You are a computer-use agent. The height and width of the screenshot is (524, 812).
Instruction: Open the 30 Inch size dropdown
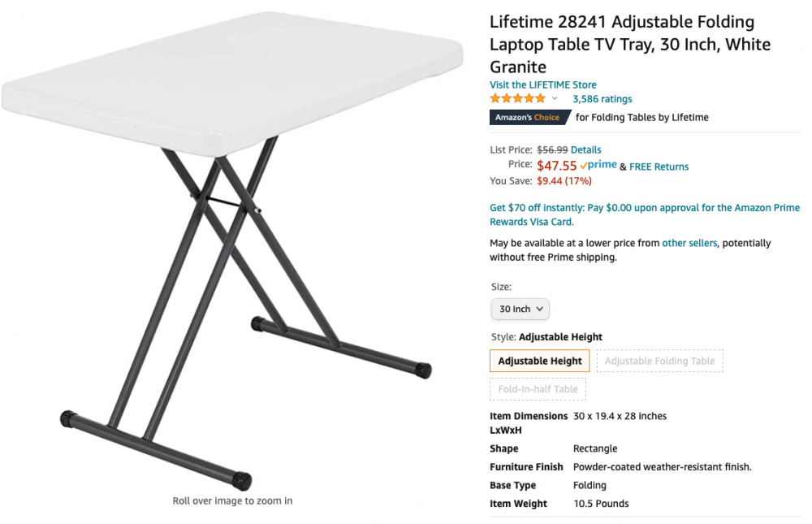pos(520,309)
